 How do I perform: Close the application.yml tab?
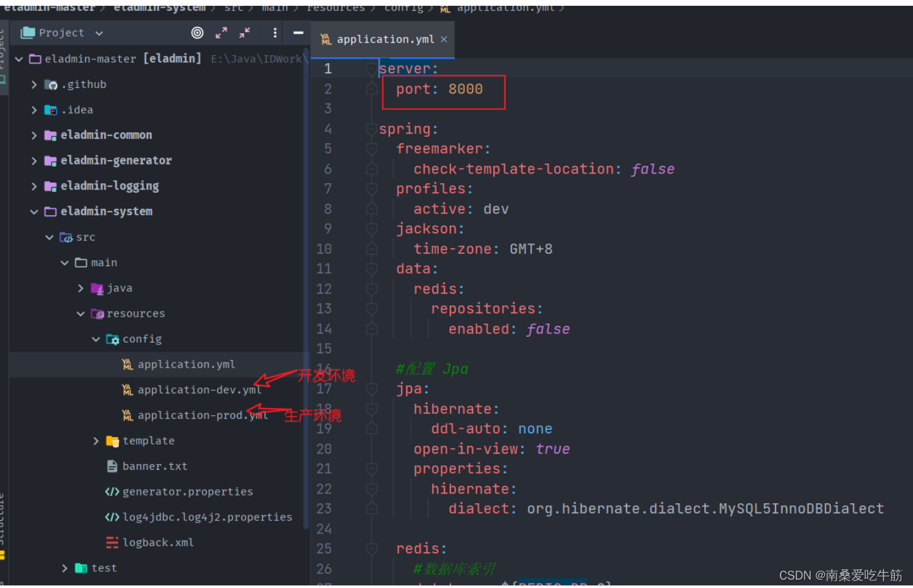pyautogui.click(x=444, y=39)
